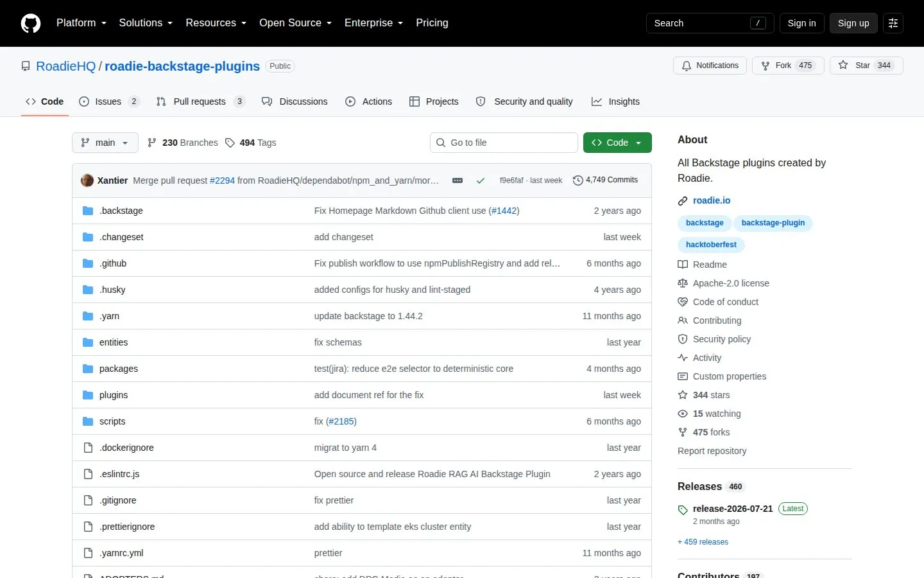Click the GitHub logo icon
924x578 pixels.
[31, 23]
